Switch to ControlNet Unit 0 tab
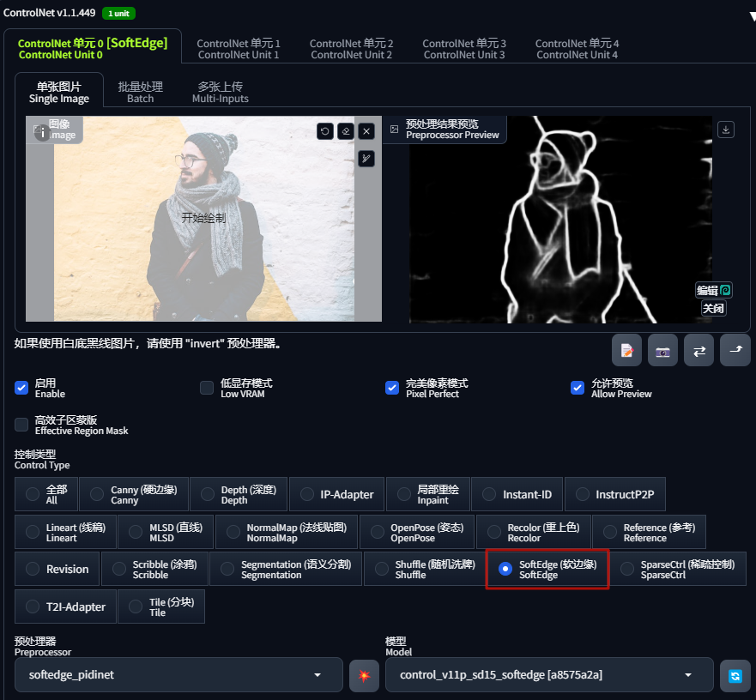The height and width of the screenshot is (700, 756). point(93,49)
